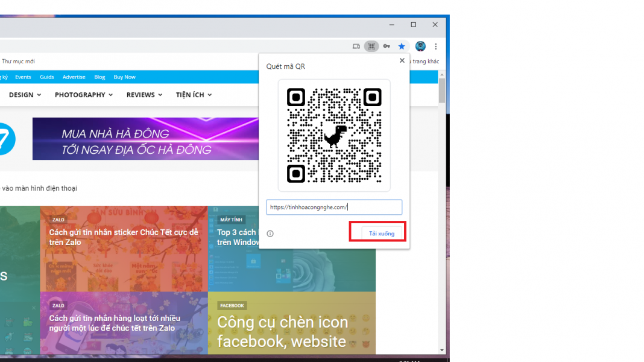The image size is (644, 362).
Task: Click the Mua Nhà Hà Đông banner
Action: click(145, 139)
